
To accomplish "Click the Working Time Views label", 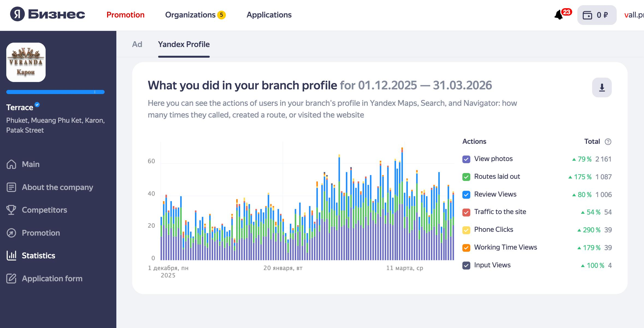I will pyautogui.click(x=506, y=247).
